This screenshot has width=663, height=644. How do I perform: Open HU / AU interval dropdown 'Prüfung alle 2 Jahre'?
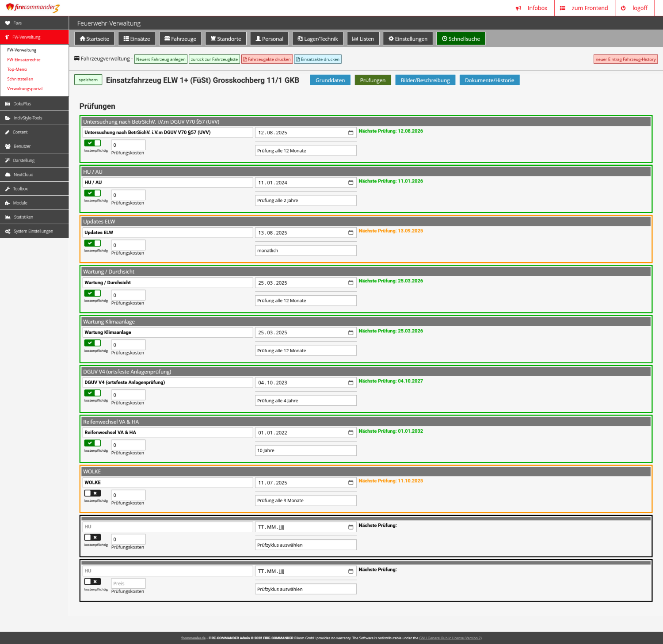[x=305, y=201]
